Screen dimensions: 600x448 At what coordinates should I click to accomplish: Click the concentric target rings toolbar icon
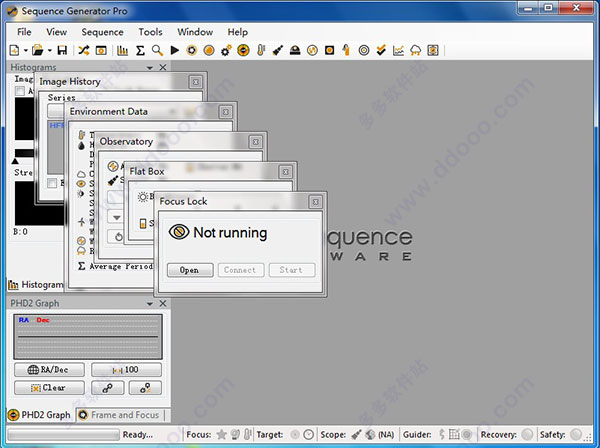point(364,50)
